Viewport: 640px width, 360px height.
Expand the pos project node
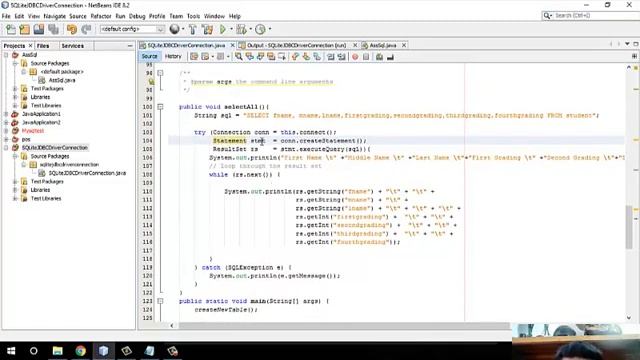pyautogui.click(x=6, y=139)
